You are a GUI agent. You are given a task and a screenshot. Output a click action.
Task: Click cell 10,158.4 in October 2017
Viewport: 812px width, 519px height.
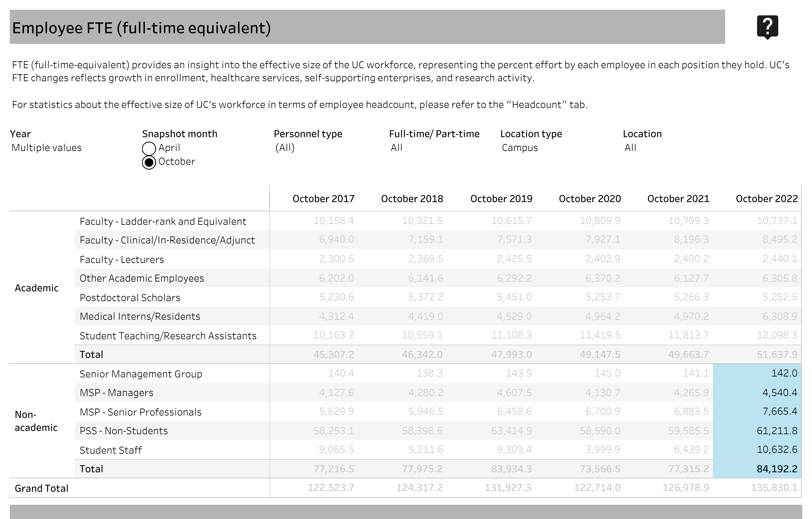tap(334, 220)
